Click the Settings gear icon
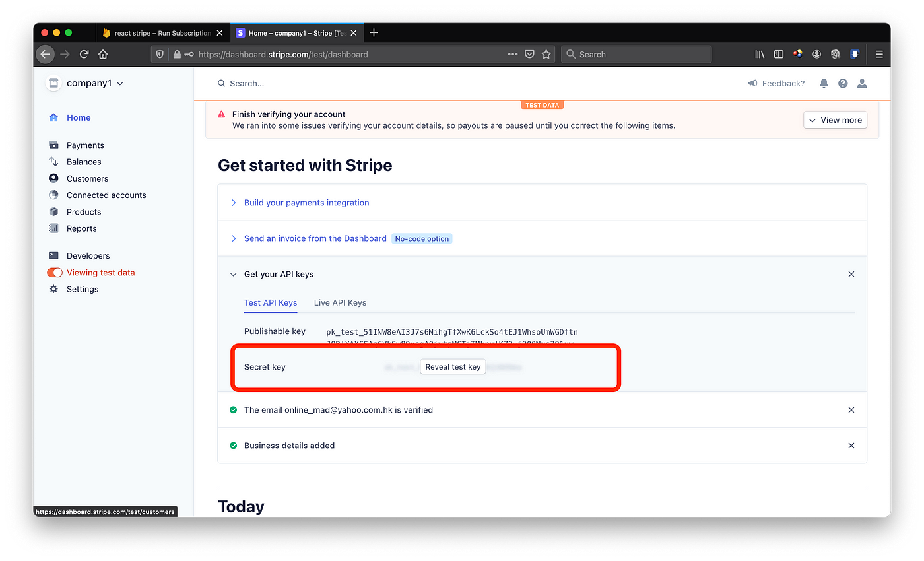Screen dimensions: 924x561 pyautogui.click(x=53, y=289)
